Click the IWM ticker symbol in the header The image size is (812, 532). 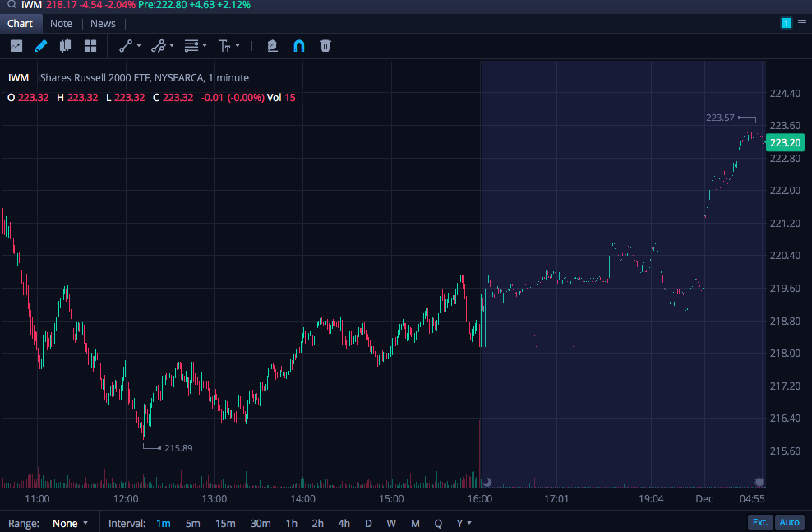31,5
